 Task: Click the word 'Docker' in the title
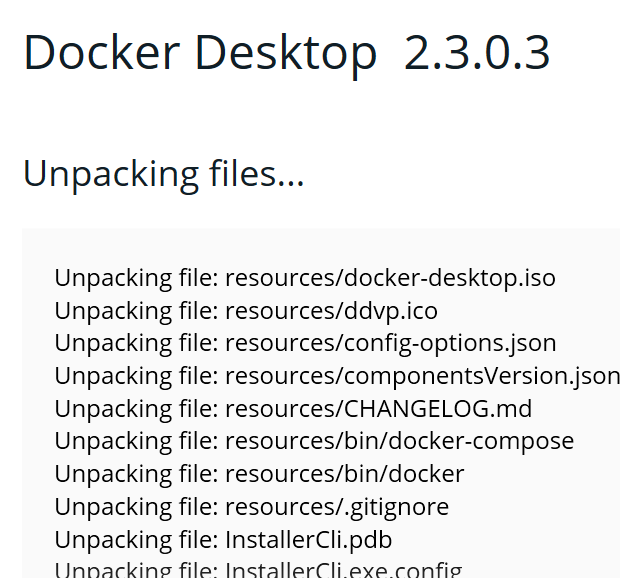102,52
